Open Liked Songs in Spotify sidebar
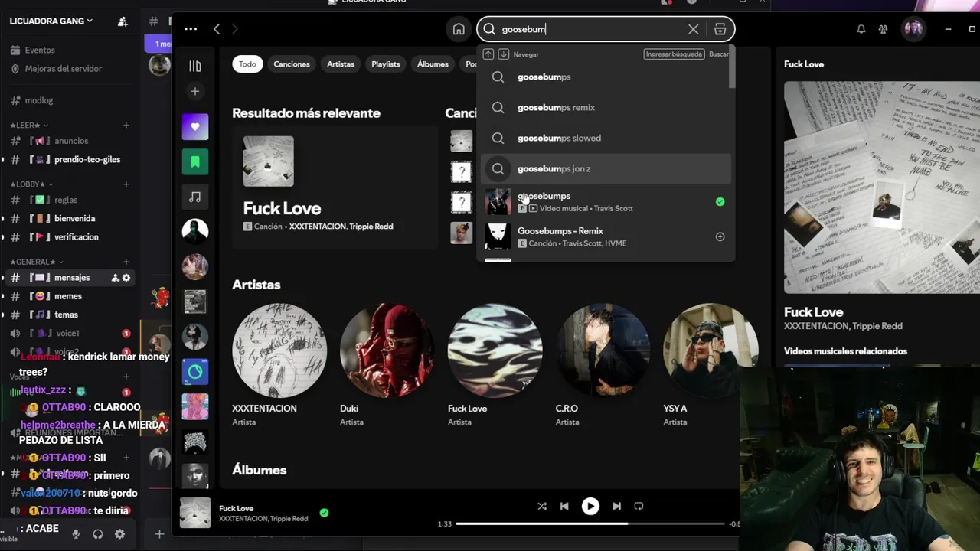Image resolution: width=980 pixels, height=551 pixels. tap(195, 126)
